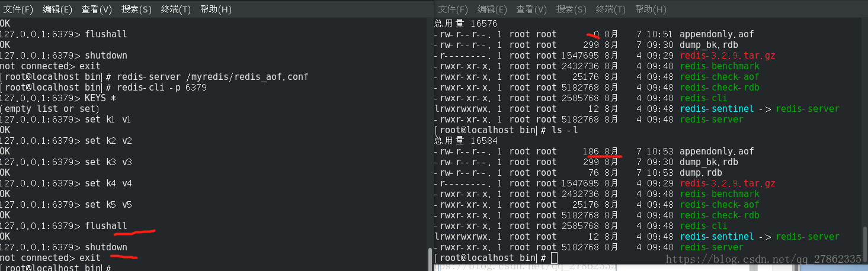Open 帮助(H) menu in left terminal
Screen dimensions: 868x271
pyautogui.click(x=216, y=9)
